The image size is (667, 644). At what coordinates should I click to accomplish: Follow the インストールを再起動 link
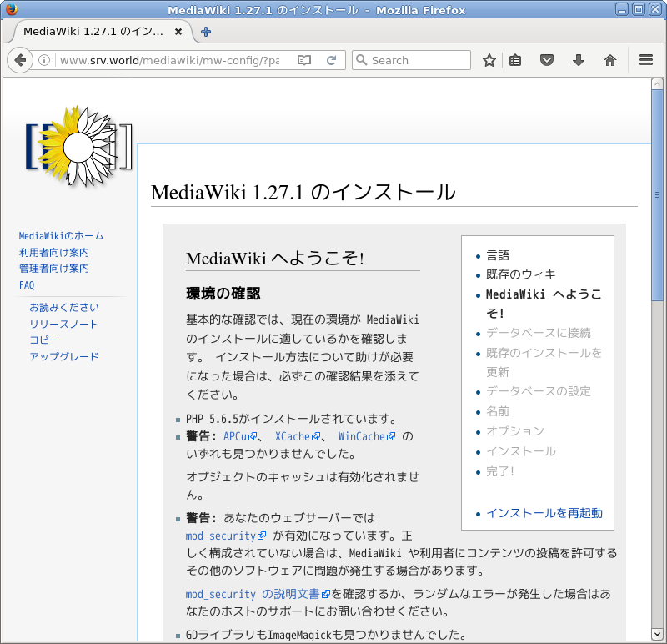(x=544, y=513)
